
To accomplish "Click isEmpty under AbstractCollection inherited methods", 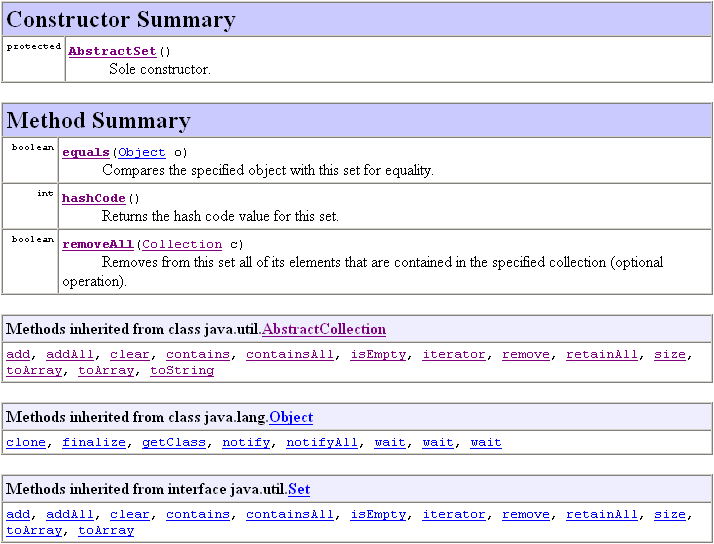I will click(x=377, y=354).
